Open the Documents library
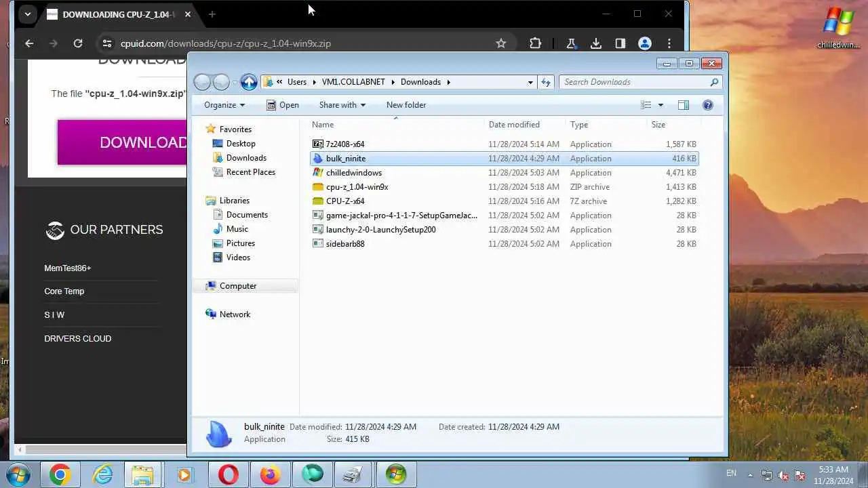Screen dimensions: 868x488 [247, 215]
